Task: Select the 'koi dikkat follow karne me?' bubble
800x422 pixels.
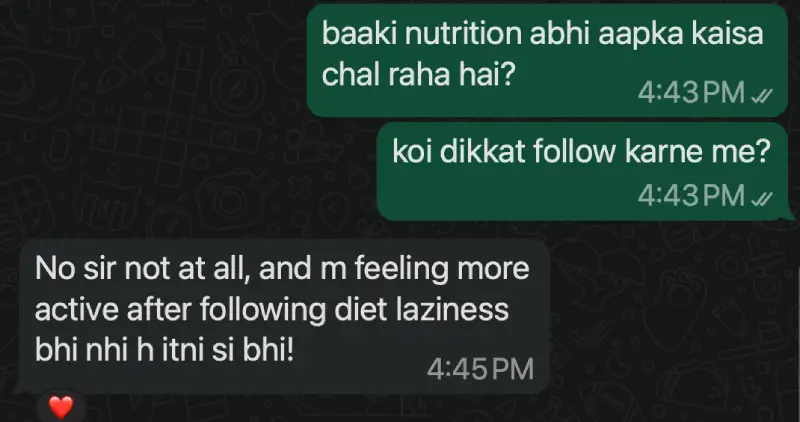Action: pyautogui.click(x=585, y=171)
